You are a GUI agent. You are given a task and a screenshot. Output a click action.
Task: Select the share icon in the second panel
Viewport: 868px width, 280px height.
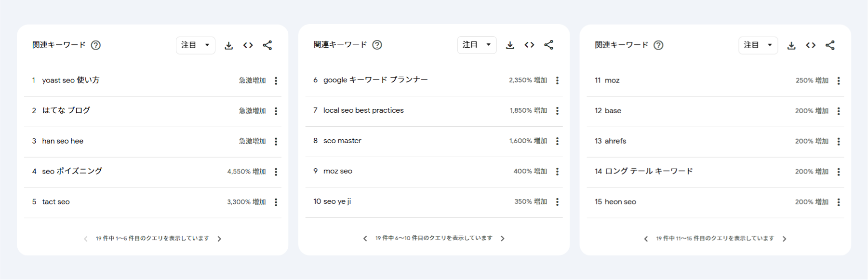click(549, 45)
